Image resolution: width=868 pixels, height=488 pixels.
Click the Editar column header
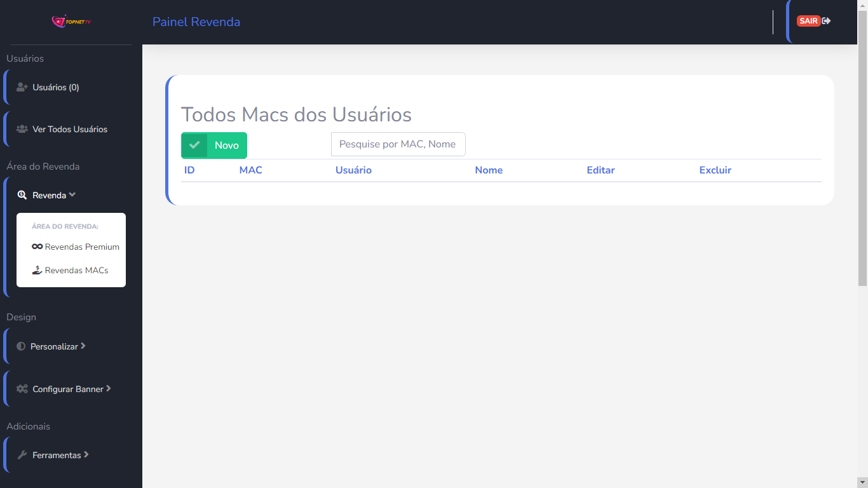[x=600, y=170]
